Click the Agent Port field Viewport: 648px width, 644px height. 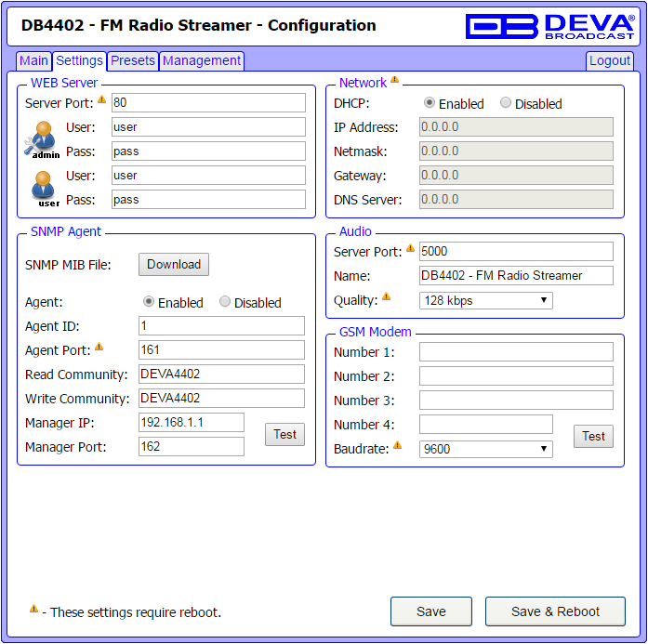pos(221,350)
